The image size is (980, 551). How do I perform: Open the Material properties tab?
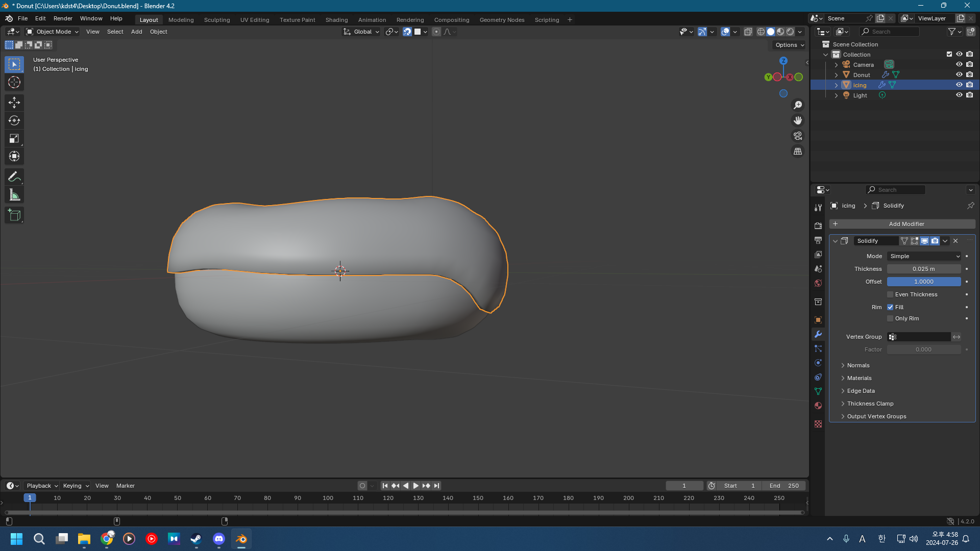tap(818, 406)
